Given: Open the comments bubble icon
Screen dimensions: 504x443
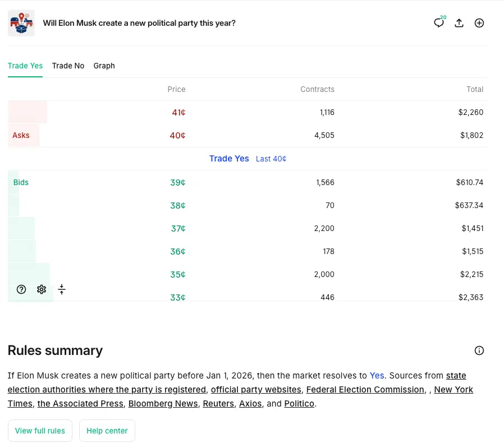Looking at the screenshot, I should coord(439,23).
